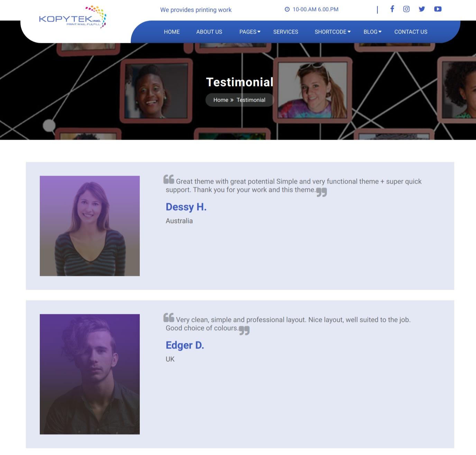This screenshot has height=455, width=476.
Task: Open the About Us menu item
Action: click(x=209, y=32)
